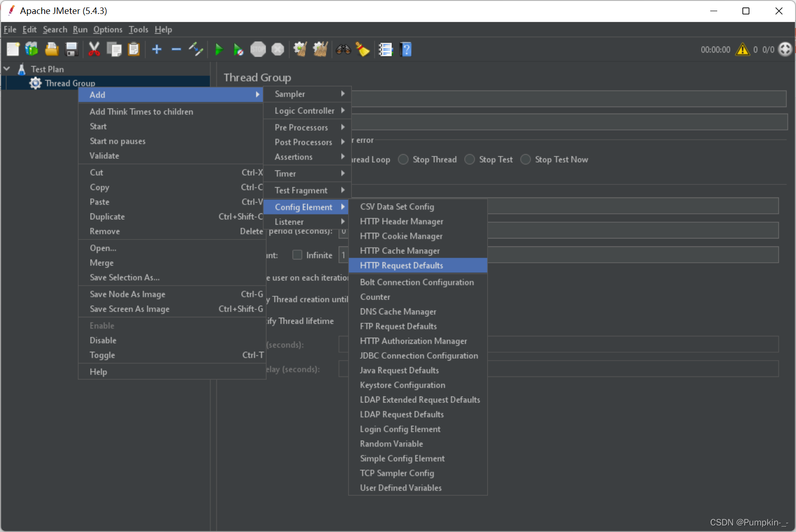Start the test with the green play icon
Image resolution: width=796 pixels, height=532 pixels.
point(219,49)
